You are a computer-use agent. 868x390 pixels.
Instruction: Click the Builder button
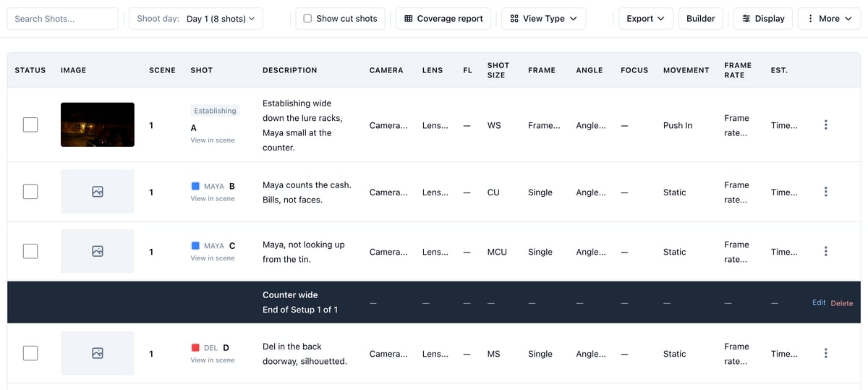pos(701,19)
